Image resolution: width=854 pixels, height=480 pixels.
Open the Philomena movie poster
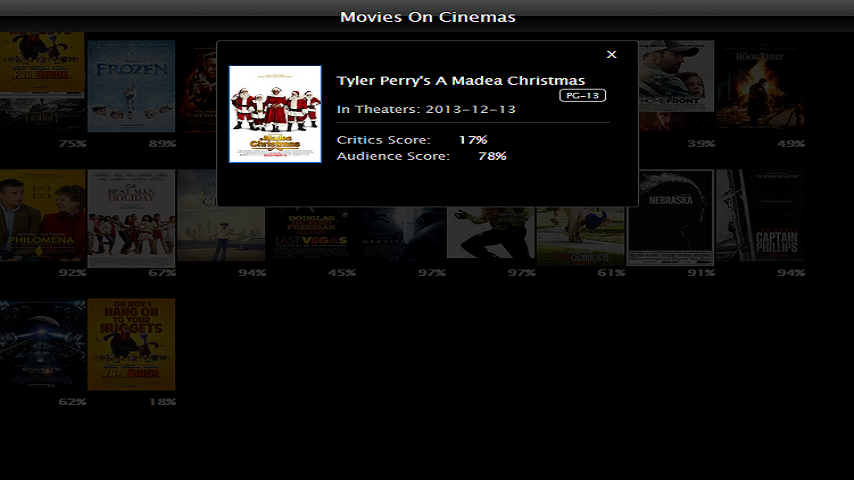click(x=42, y=216)
